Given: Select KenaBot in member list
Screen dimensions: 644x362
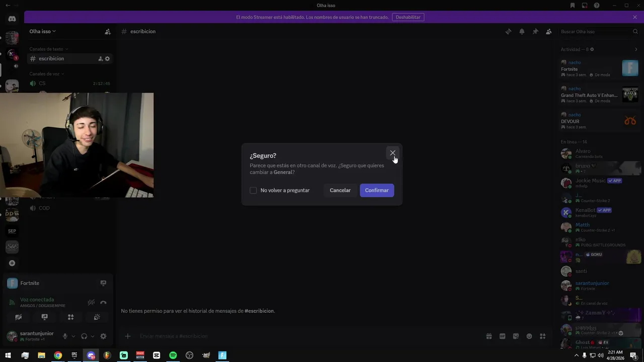Looking at the screenshot, I should pyautogui.click(x=600, y=212).
